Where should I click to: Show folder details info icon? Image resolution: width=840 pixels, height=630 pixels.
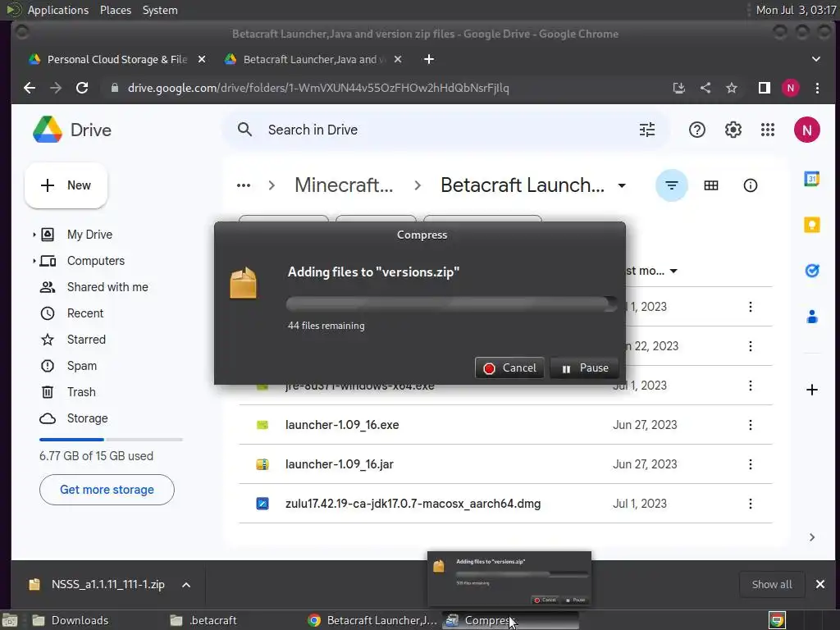pyautogui.click(x=750, y=185)
